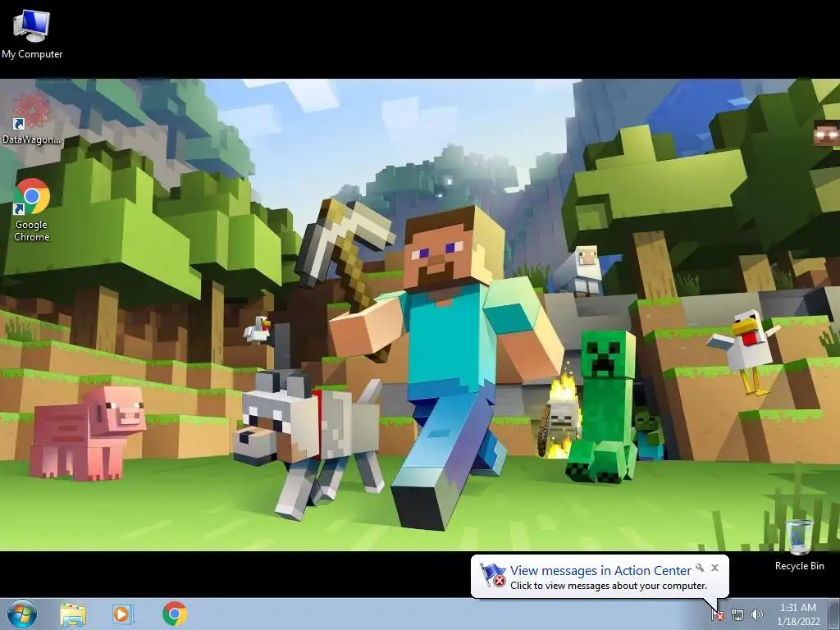Click the wrench options icon in balloon
The image size is (840, 630).
(700, 568)
